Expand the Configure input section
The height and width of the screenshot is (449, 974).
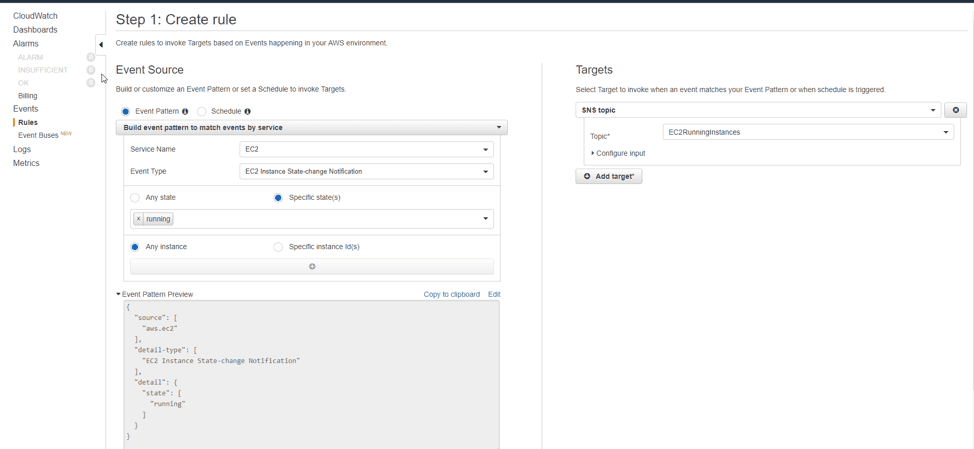point(618,153)
